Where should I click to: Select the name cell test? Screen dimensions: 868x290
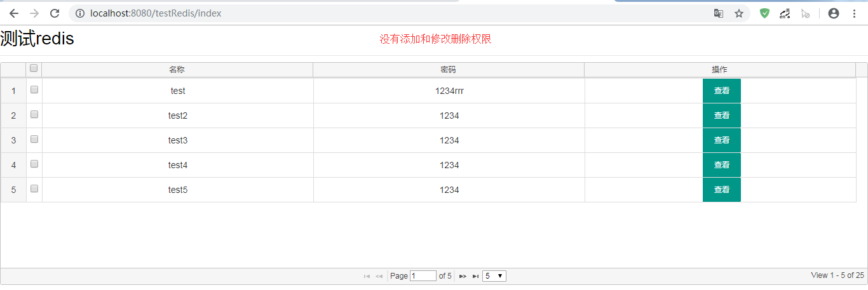pyautogui.click(x=178, y=91)
